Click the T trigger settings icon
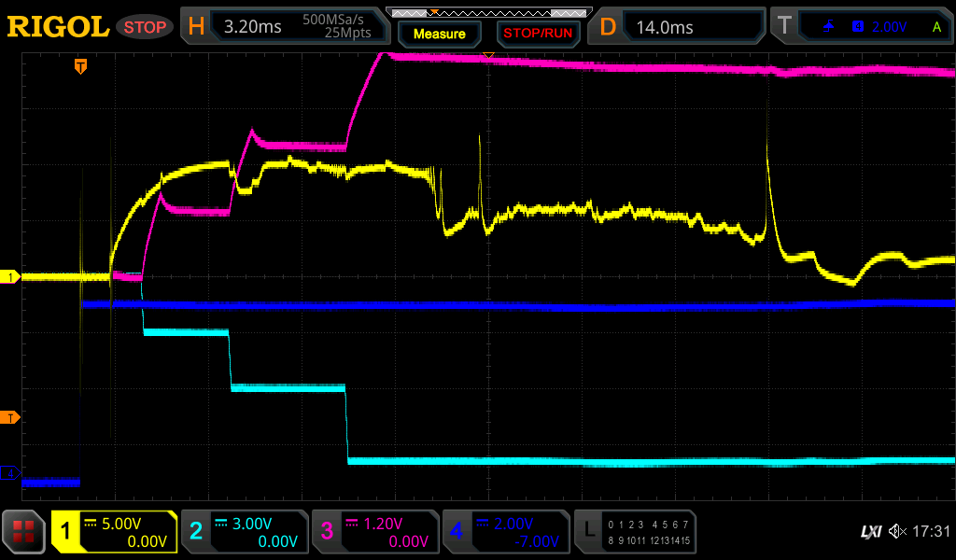This screenshot has height=560, width=956. point(784,27)
